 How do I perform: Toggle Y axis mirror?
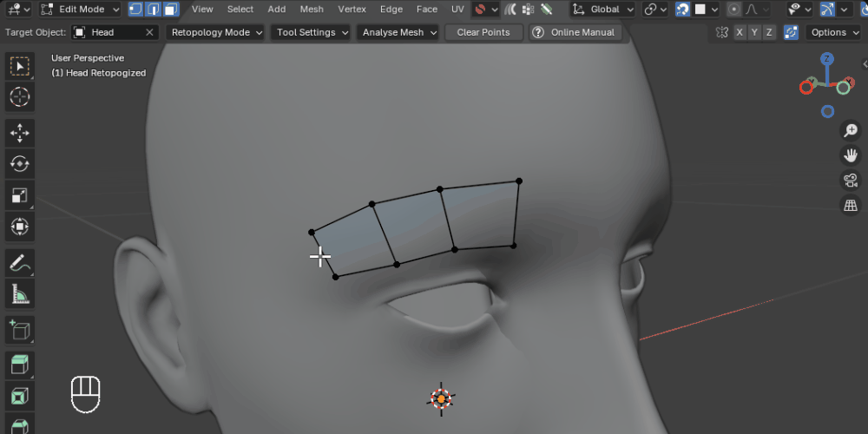click(x=754, y=32)
